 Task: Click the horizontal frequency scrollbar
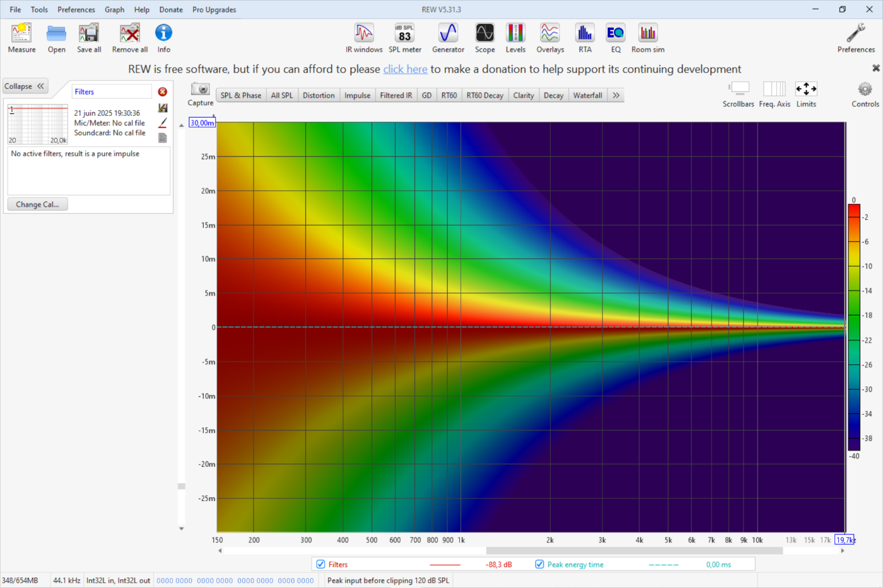[634, 551]
